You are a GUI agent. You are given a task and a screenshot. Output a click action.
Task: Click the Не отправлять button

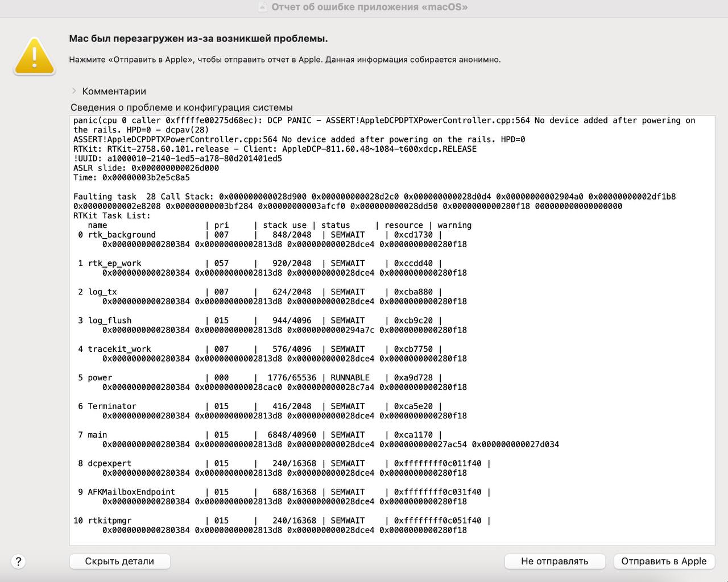click(555, 561)
